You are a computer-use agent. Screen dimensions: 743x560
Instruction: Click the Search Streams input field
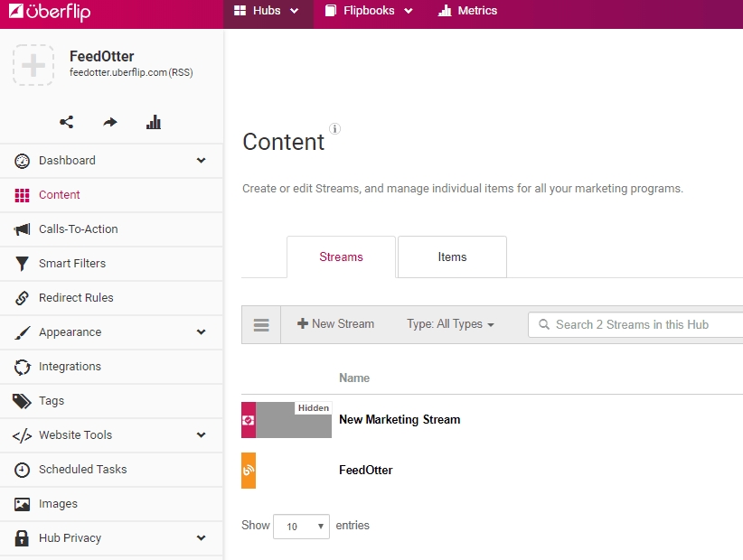coord(635,324)
